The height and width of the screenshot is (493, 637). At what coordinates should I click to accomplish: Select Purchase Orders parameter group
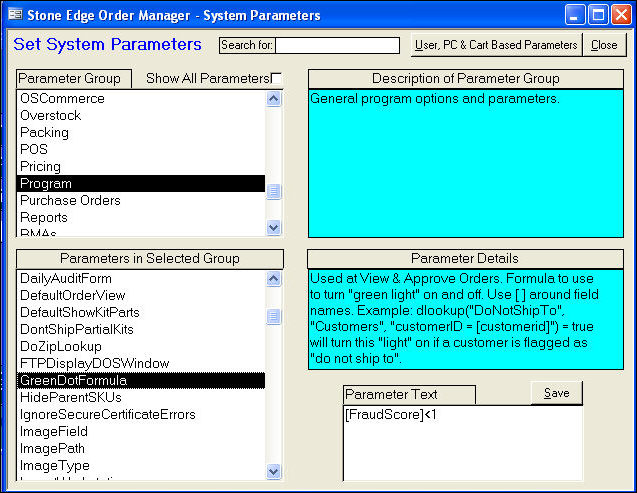coord(141,201)
